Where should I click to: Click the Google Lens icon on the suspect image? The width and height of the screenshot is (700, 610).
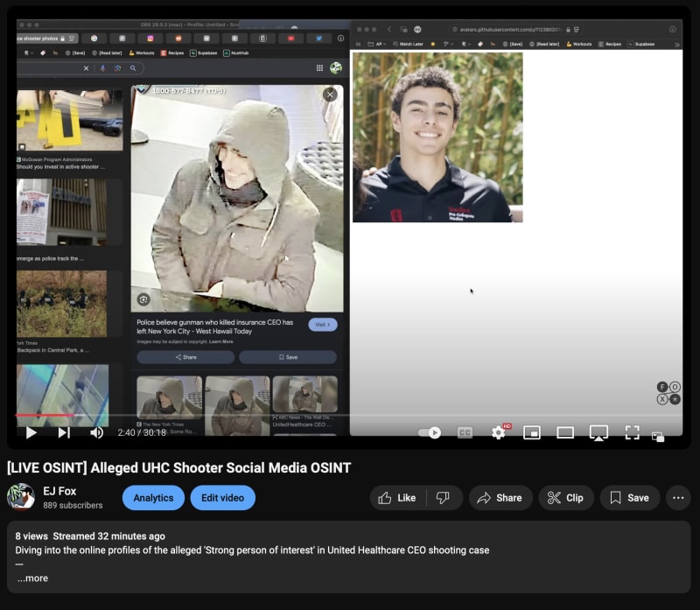click(143, 299)
